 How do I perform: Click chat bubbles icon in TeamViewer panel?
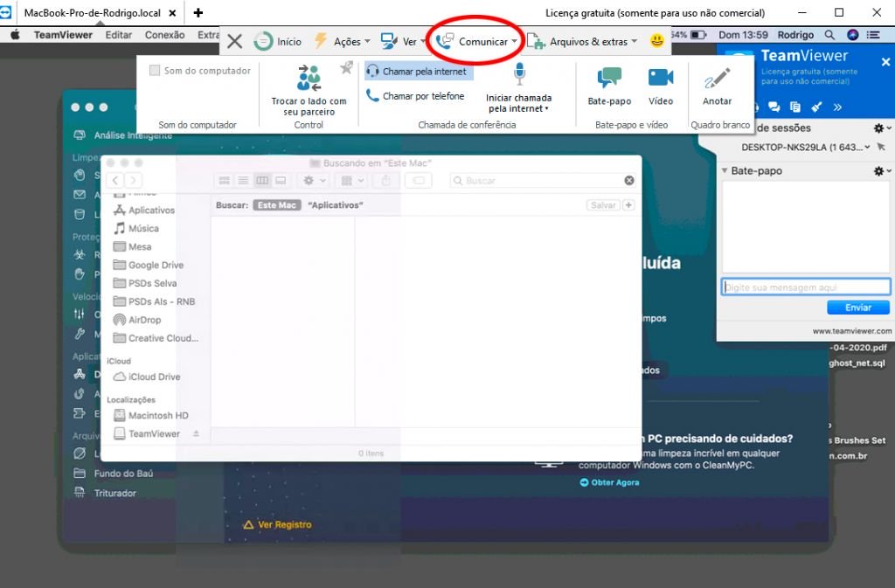774,107
